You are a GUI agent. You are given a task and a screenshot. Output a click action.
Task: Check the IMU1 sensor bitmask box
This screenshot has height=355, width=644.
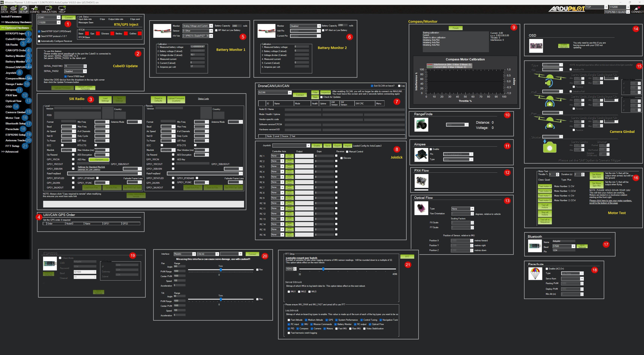point(289,291)
